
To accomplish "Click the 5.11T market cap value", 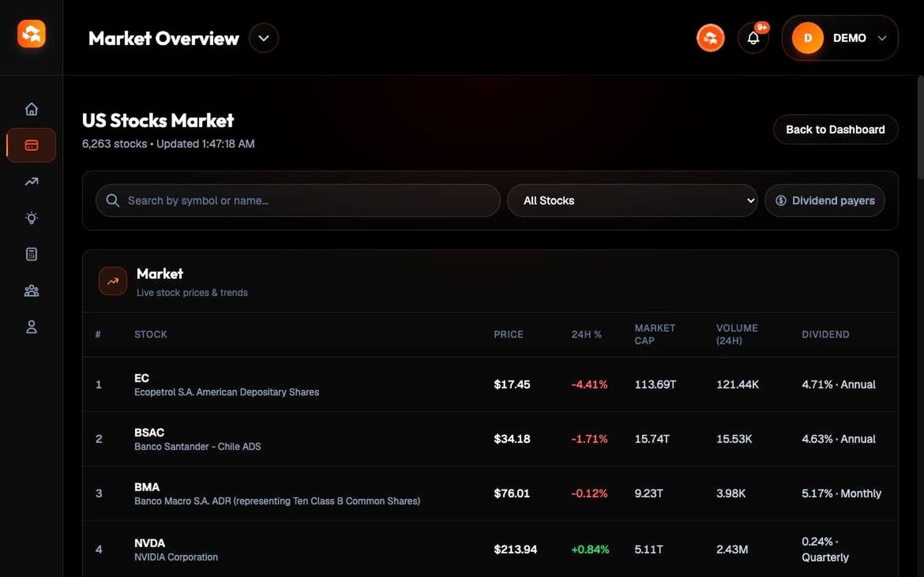I will click(649, 549).
